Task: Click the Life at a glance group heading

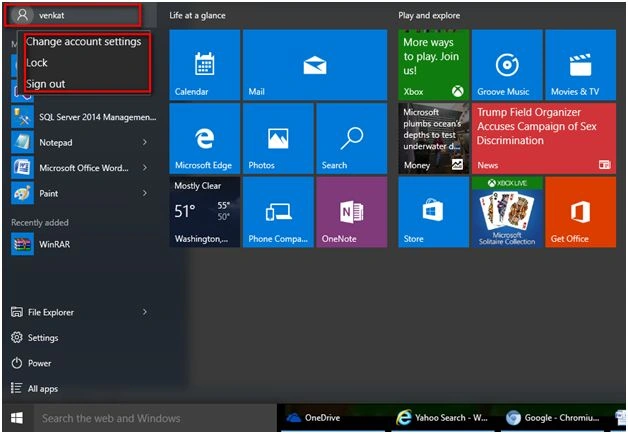Action: pyautogui.click(x=197, y=16)
